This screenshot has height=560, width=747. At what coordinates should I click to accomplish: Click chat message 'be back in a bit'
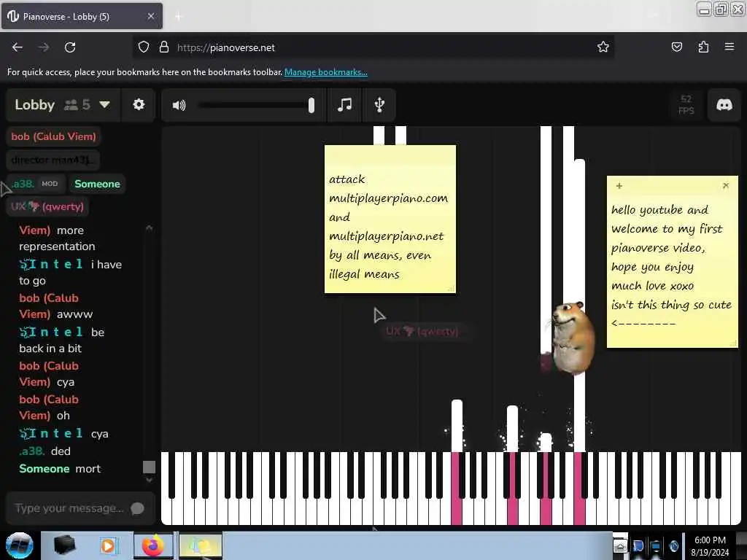coord(62,340)
